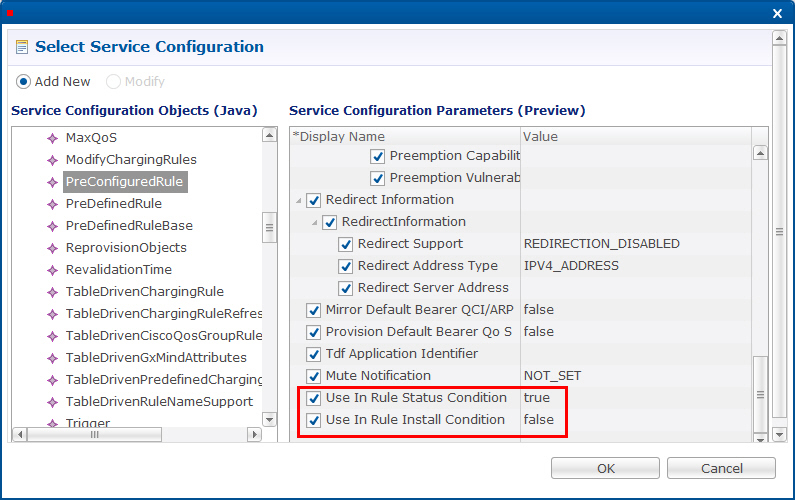This screenshot has width=795, height=500.
Task: Click the diamond icon beside MaxQoS
Action: [x=52, y=138]
